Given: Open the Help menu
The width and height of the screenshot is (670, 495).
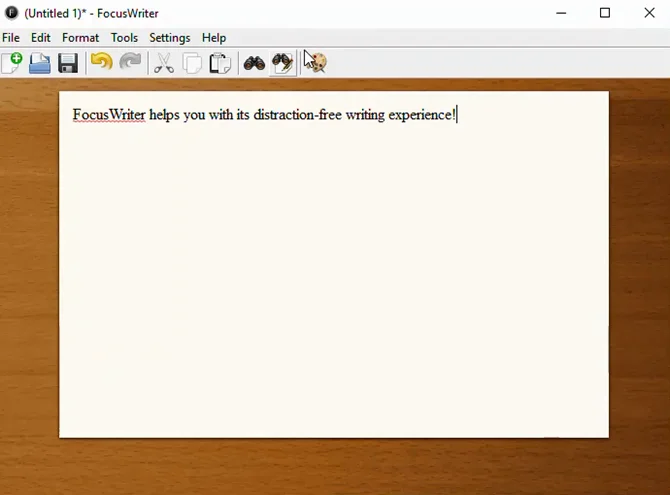Looking at the screenshot, I should point(214,38).
